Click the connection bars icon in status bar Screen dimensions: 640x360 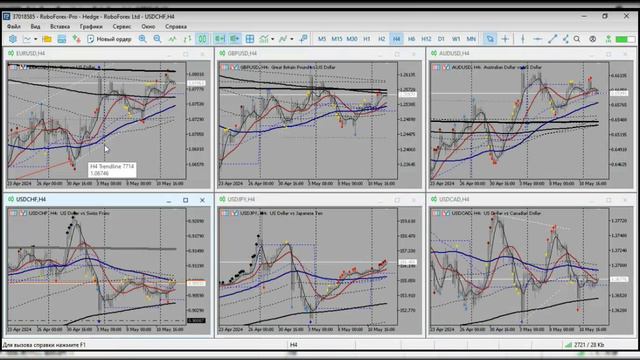(568, 345)
